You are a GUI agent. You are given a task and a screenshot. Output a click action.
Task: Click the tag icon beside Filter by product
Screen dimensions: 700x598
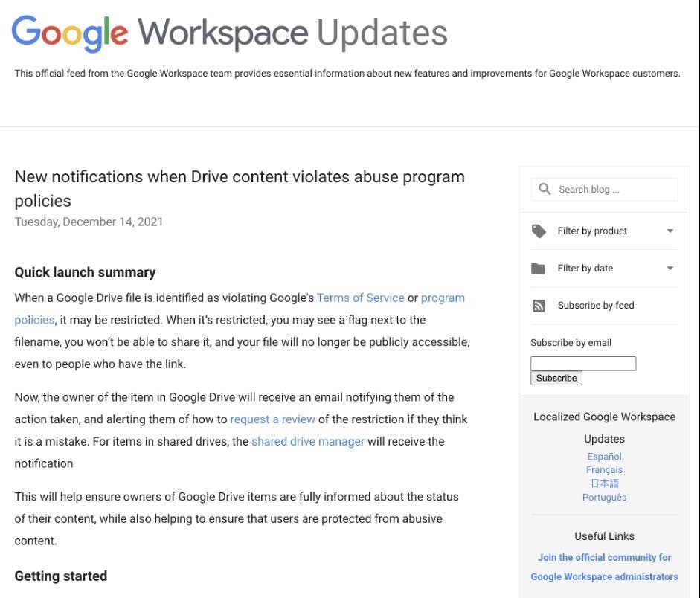click(539, 231)
